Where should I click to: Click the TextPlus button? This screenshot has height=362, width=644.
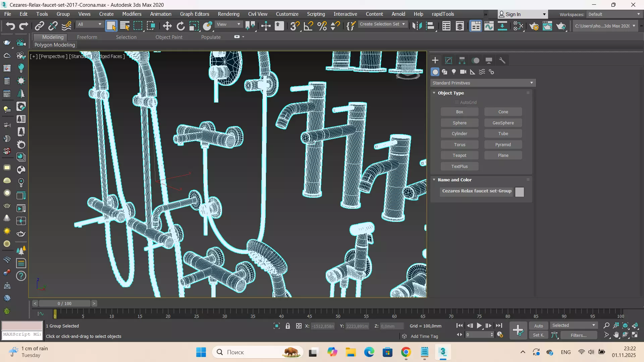(460, 167)
